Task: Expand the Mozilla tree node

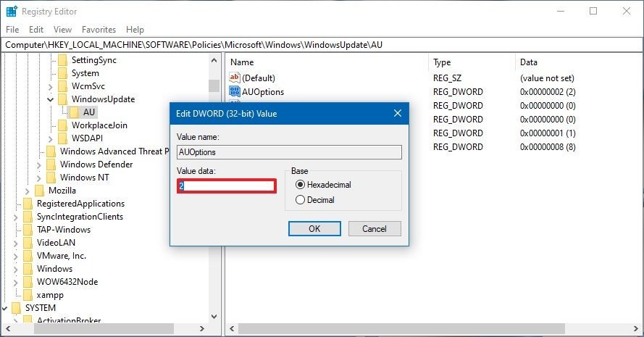Action: [x=27, y=191]
